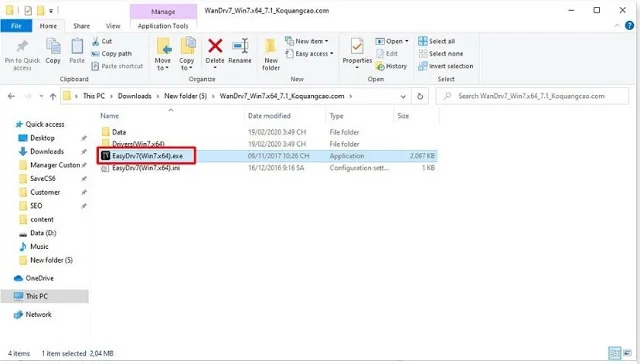The width and height of the screenshot is (640, 364).
Task: Select This PC in navigation pane
Action: coord(44,296)
